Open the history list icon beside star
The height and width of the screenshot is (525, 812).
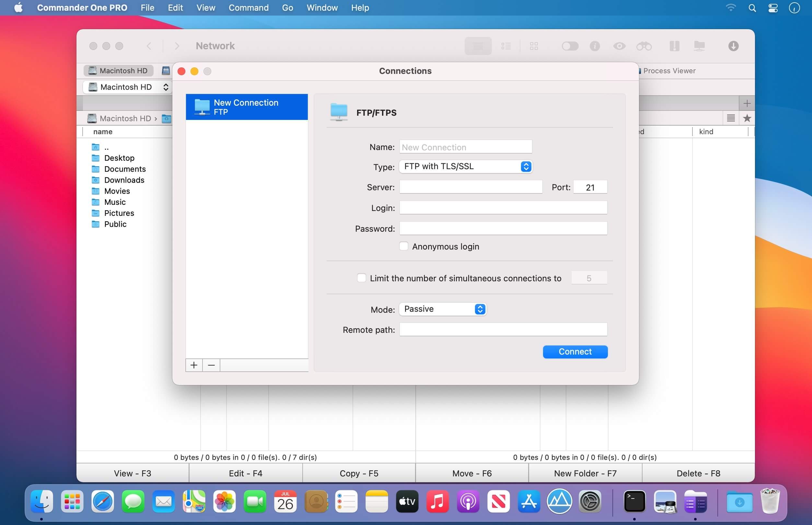(x=731, y=118)
